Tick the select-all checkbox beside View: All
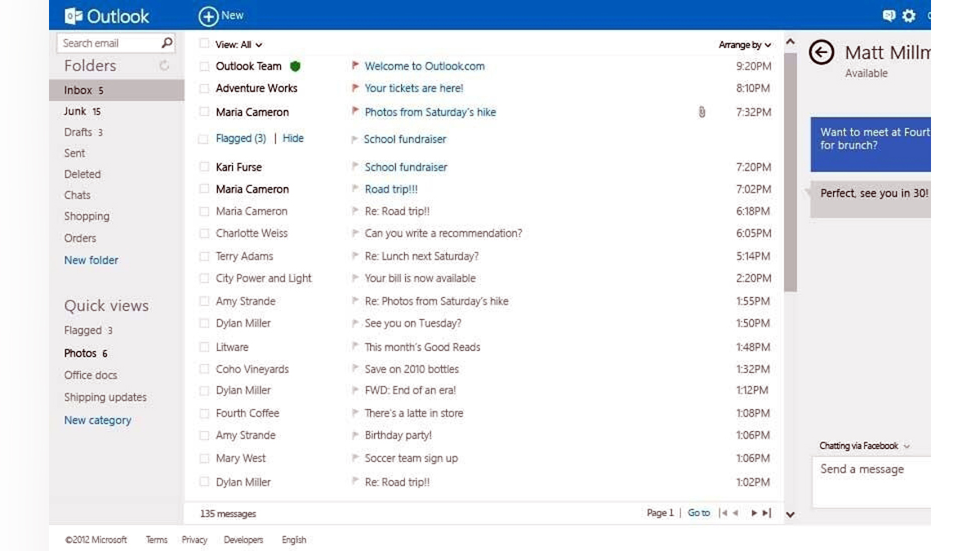 click(x=204, y=44)
